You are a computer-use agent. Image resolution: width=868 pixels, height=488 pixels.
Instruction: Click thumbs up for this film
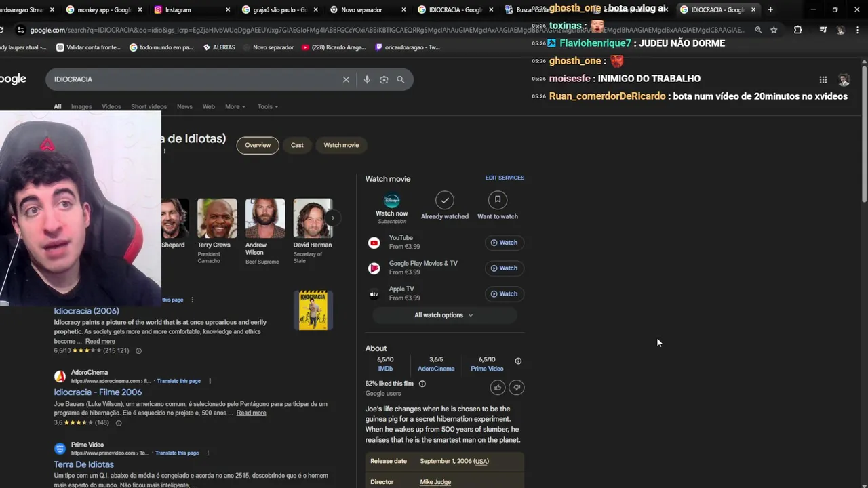click(498, 388)
